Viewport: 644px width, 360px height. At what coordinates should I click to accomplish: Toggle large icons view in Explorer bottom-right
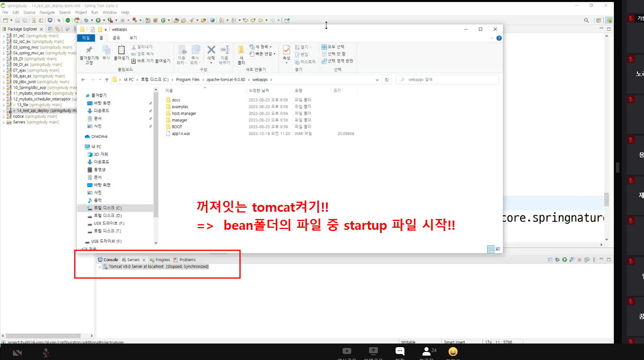point(498,249)
